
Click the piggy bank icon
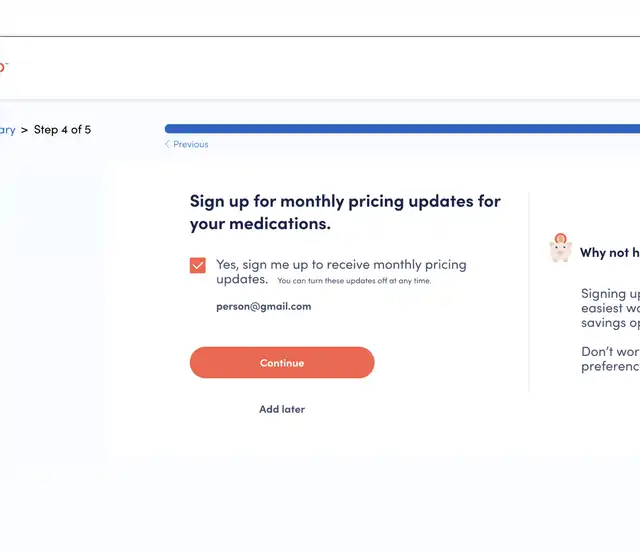pos(560,251)
